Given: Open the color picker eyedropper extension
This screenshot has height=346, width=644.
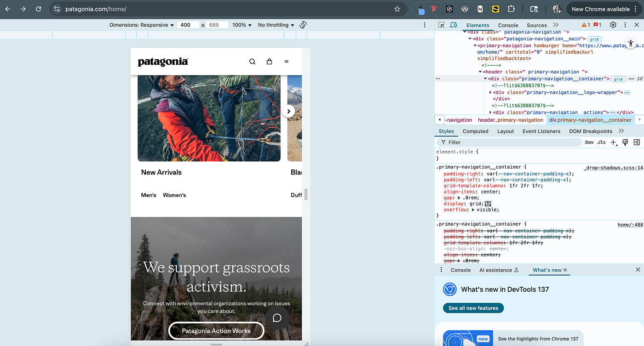Looking at the screenshot, I should point(420,9).
